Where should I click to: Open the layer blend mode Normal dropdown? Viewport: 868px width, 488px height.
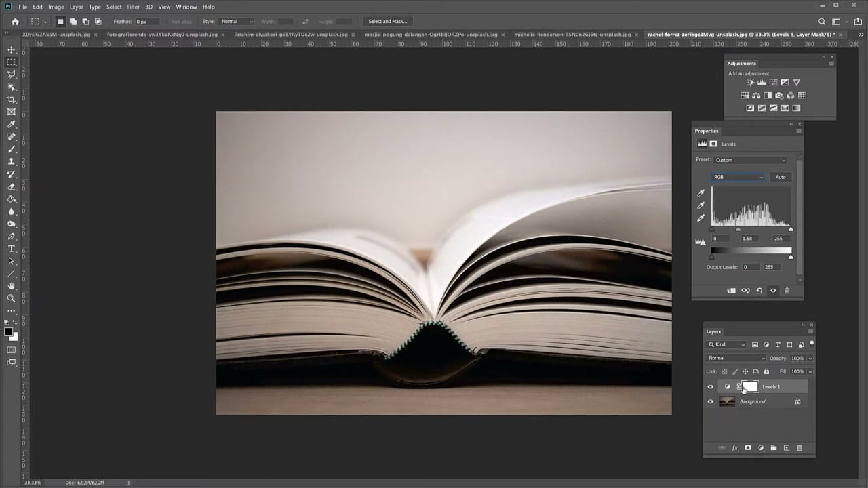click(736, 358)
